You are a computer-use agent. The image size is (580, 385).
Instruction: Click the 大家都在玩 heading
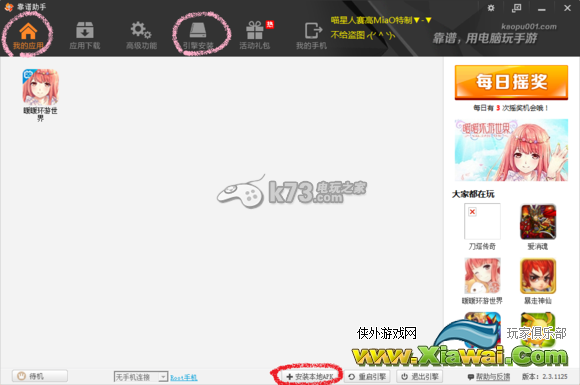[x=473, y=194]
